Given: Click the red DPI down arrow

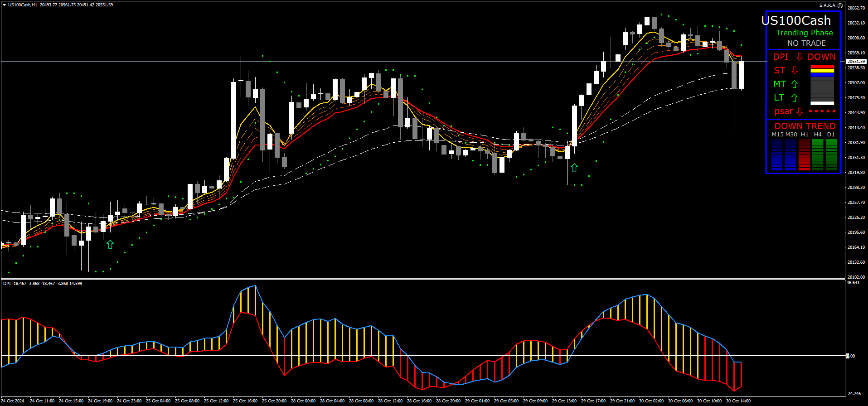Looking at the screenshot, I should (800, 57).
